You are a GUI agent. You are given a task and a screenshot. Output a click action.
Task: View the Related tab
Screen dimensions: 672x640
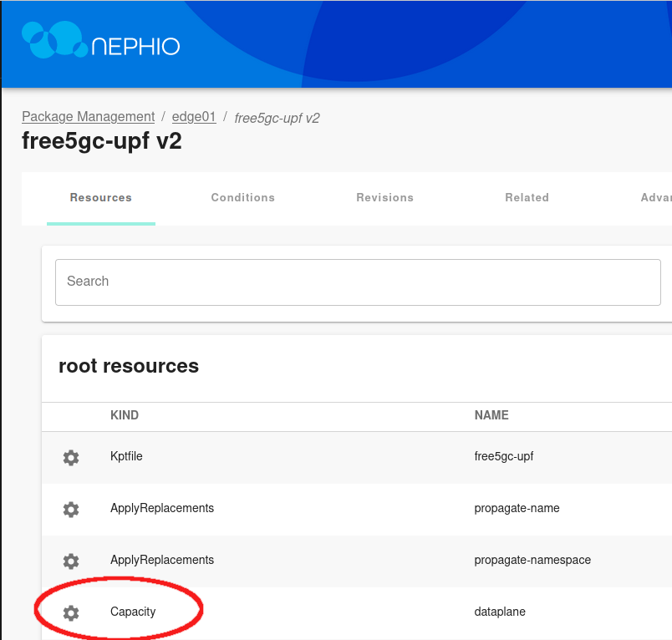pos(527,198)
